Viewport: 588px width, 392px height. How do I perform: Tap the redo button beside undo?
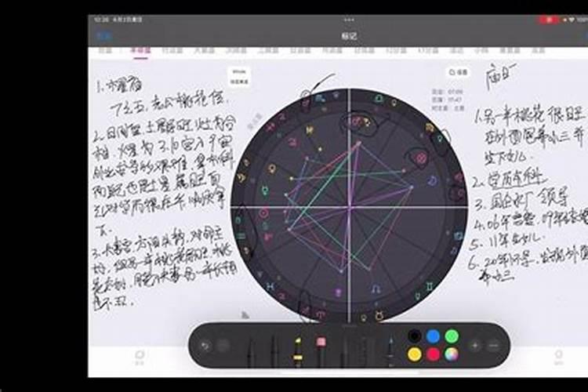(223, 346)
